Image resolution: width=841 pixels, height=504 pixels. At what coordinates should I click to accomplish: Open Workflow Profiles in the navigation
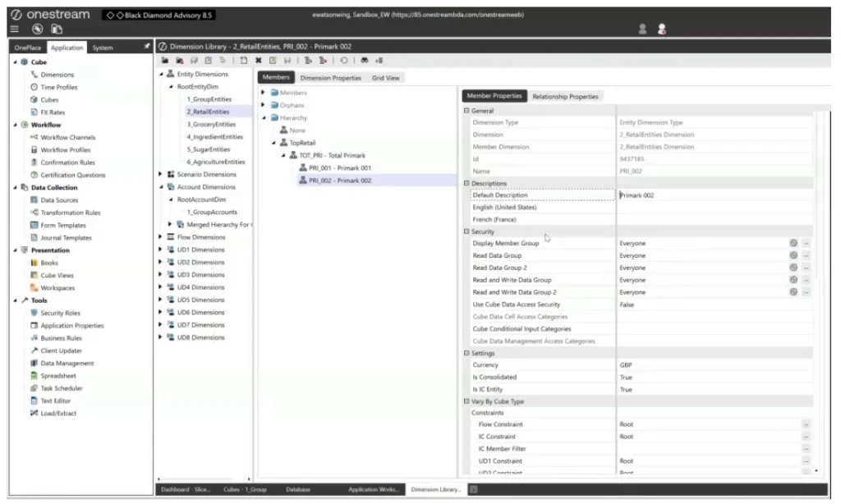pyautogui.click(x=66, y=150)
